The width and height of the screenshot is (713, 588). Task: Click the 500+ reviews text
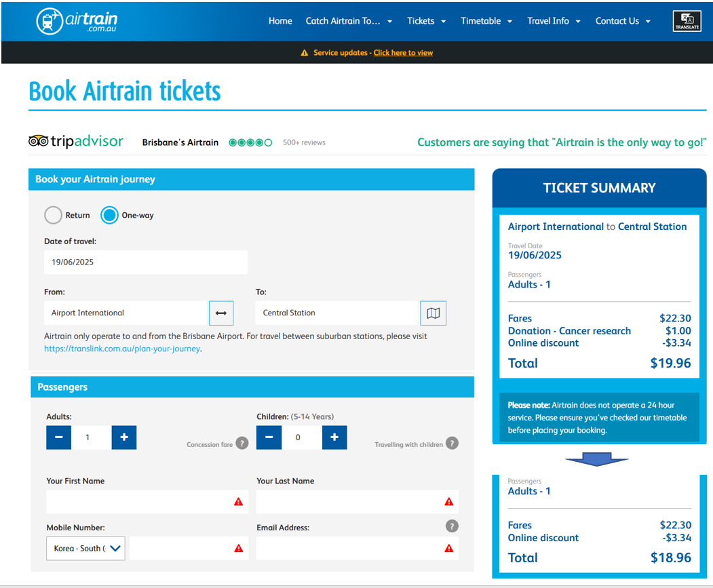(304, 142)
